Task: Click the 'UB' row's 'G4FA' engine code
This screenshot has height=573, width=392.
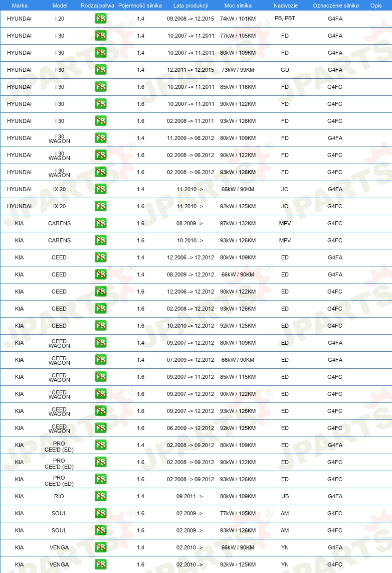Action: (335, 496)
